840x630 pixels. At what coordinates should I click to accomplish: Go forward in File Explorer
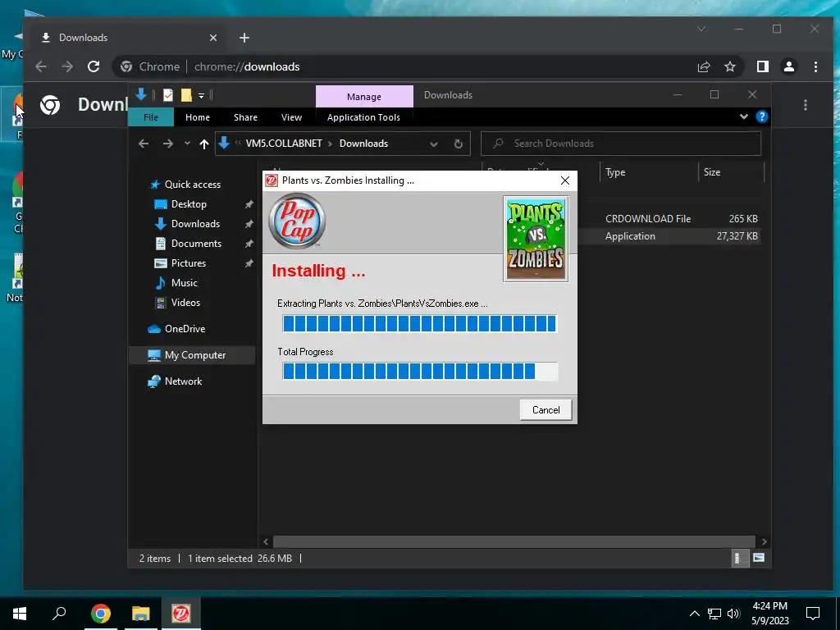pos(167,144)
